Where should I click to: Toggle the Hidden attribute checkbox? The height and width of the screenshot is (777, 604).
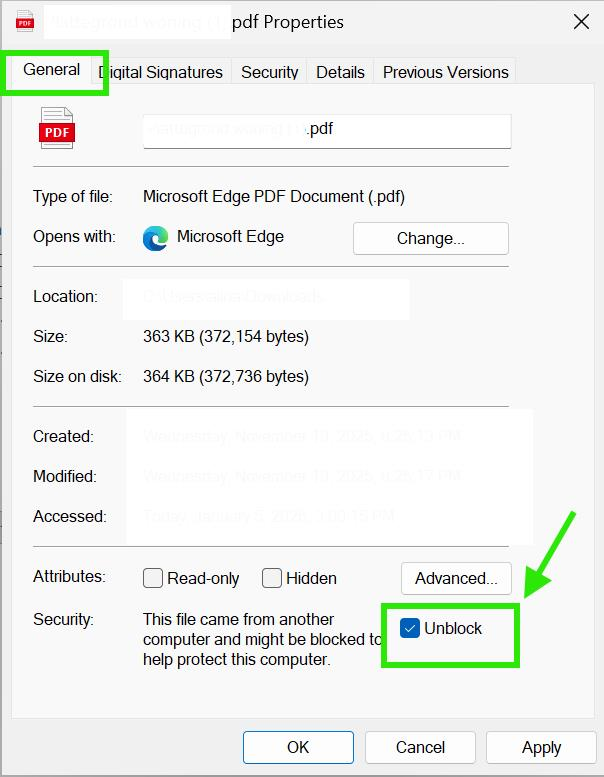tap(272, 578)
